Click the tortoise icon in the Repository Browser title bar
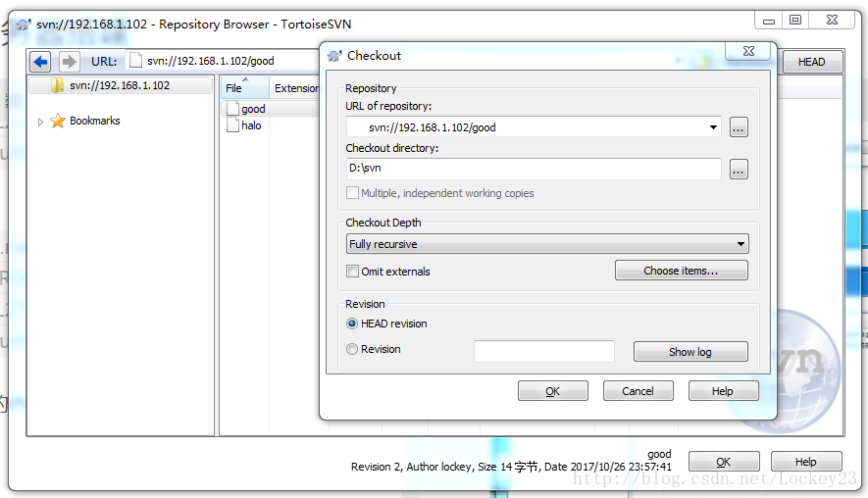868x498 pixels. [x=24, y=25]
